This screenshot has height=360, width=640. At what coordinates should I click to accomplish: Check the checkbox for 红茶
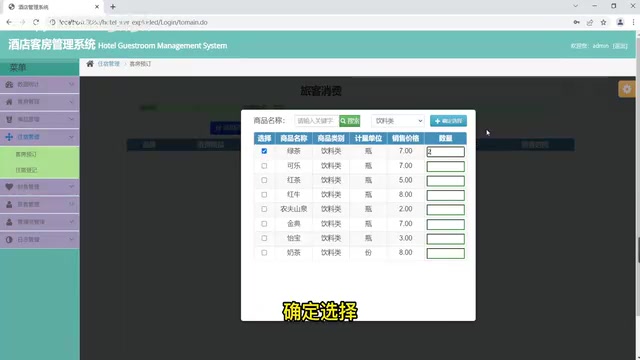pos(264,180)
